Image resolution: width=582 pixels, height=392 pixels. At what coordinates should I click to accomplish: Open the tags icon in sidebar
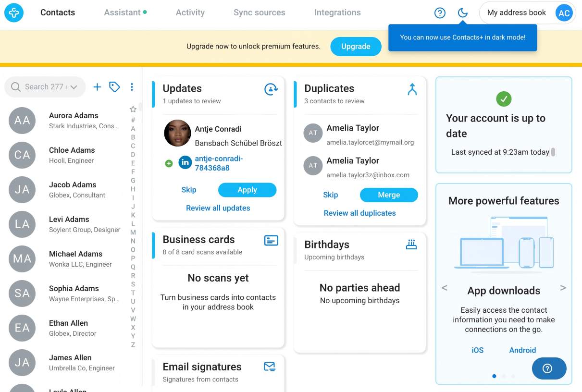[x=114, y=87]
